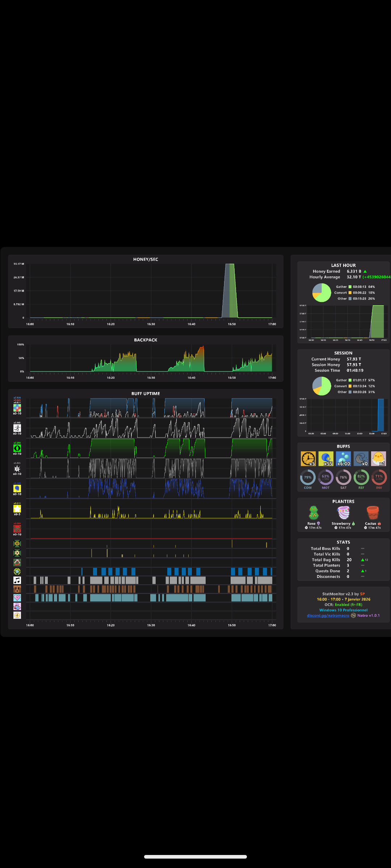Viewport: 391px width, 868px height.
Task: Click the SAT nectar gauge at 76%
Action: coord(343,477)
